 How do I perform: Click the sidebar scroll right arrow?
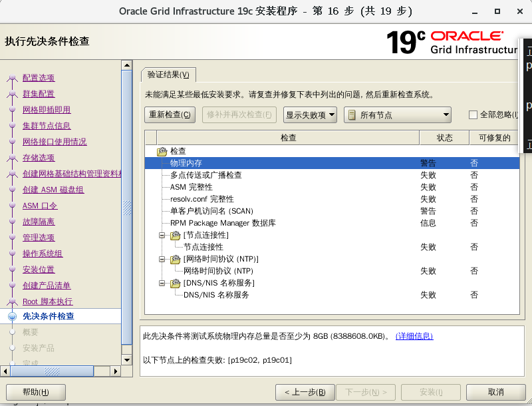point(115,371)
